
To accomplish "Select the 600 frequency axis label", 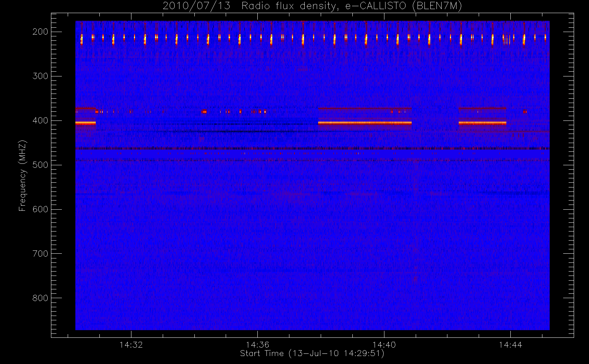I will pos(40,209).
